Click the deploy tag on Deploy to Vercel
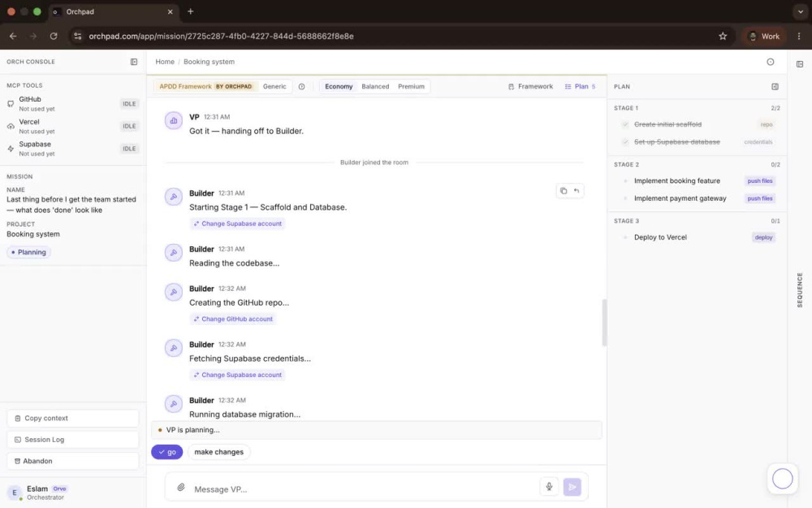The width and height of the screenshot is (812, 508). point(763,237)
